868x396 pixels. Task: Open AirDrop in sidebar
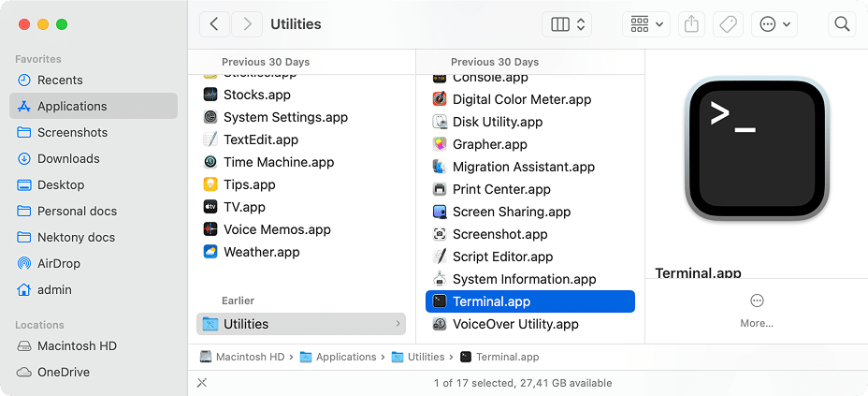pyautogui.click(x=94, y=264)
